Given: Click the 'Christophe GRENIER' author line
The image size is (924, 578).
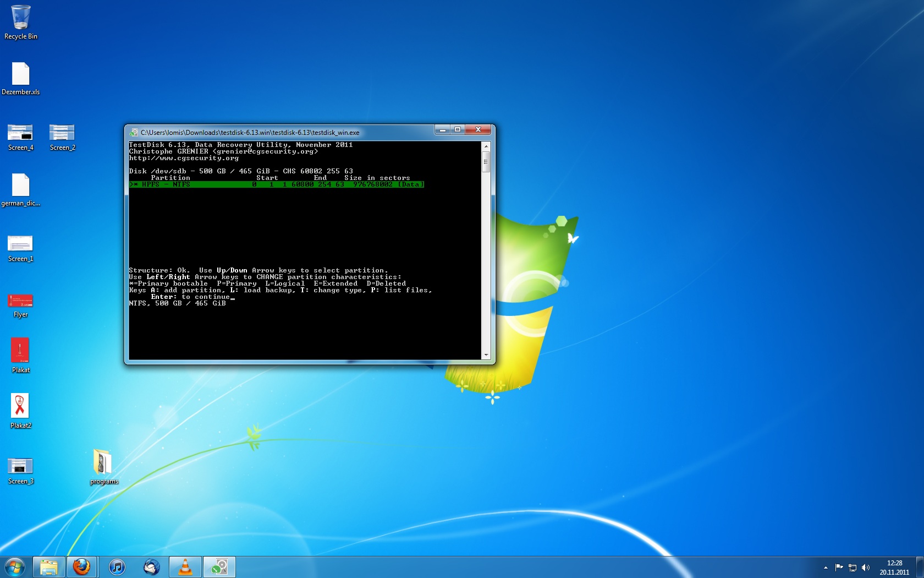Looking at the screenshot, I should [x=223, y=151].
